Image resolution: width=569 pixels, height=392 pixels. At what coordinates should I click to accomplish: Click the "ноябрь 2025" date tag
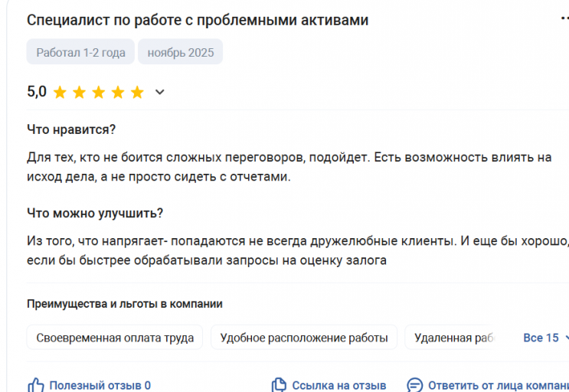pos(181,52)
